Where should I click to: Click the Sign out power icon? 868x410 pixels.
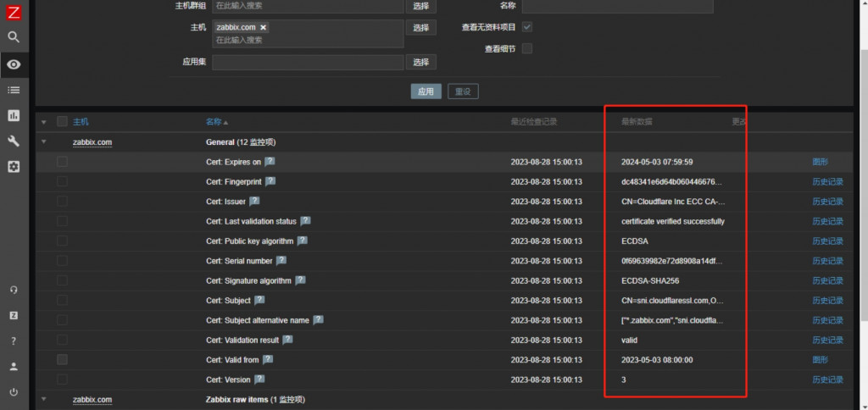click(x=14, y=391)
